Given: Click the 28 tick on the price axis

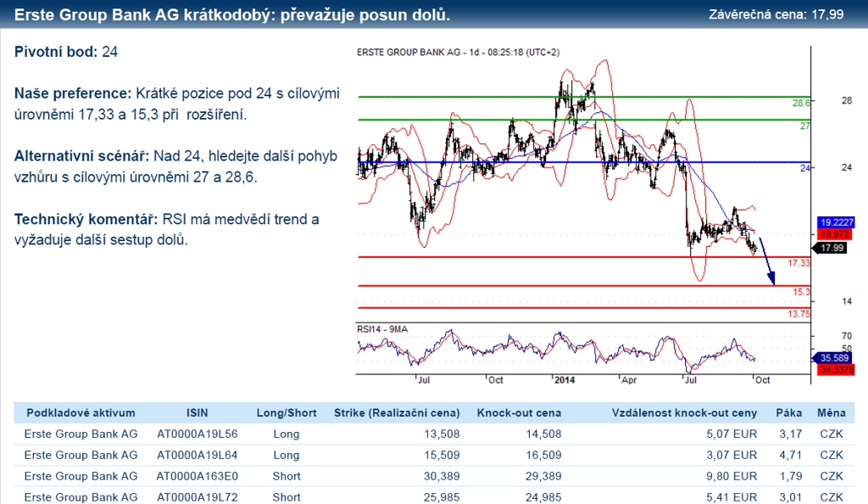Looking at the screenshot, I should (847, 101).
